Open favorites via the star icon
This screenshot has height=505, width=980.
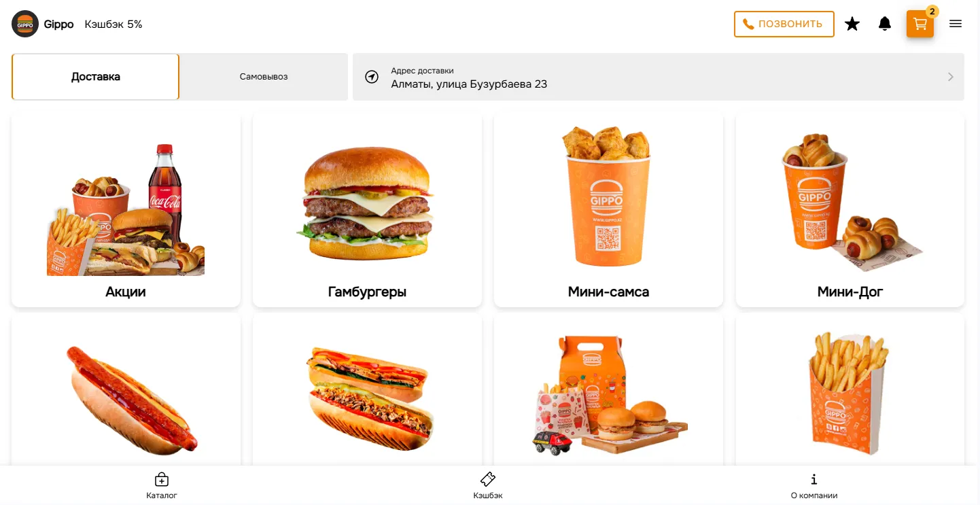(852, 24)
